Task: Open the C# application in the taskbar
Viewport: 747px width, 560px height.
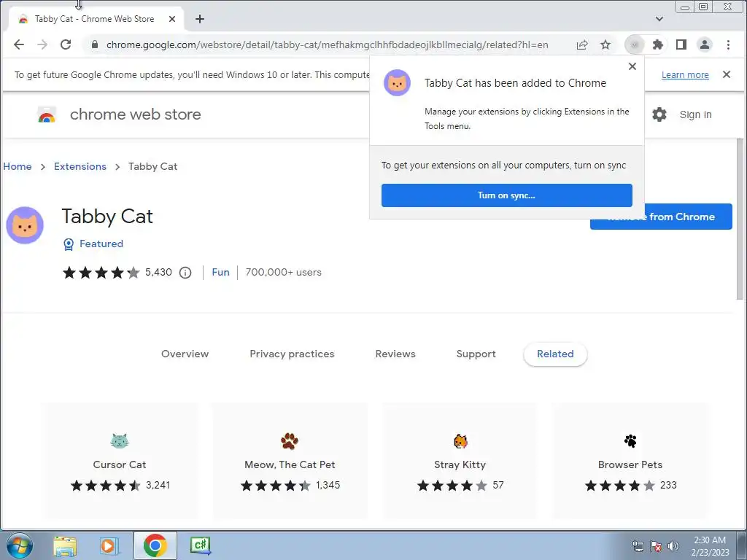Action: pyautogui.click(x=200, y=545)
